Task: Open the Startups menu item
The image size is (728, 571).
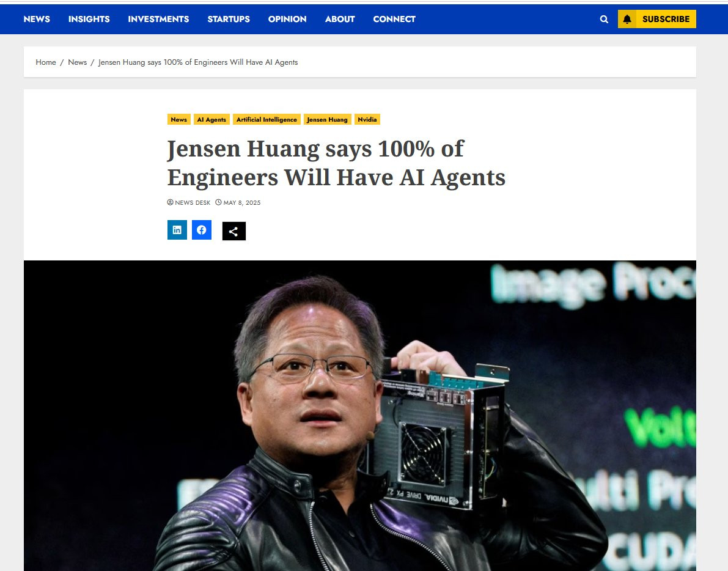Action: coord(229,19)
